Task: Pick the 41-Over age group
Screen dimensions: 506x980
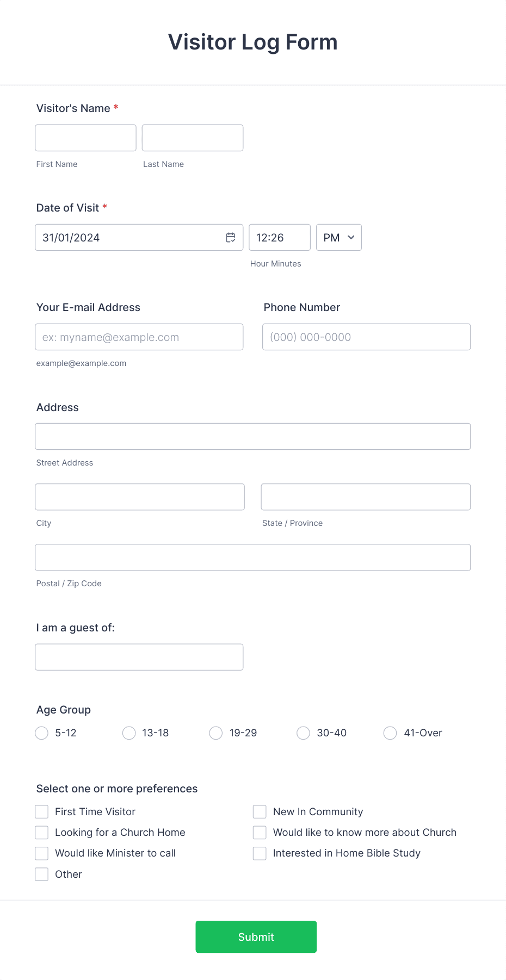Action: click(390, 733)
